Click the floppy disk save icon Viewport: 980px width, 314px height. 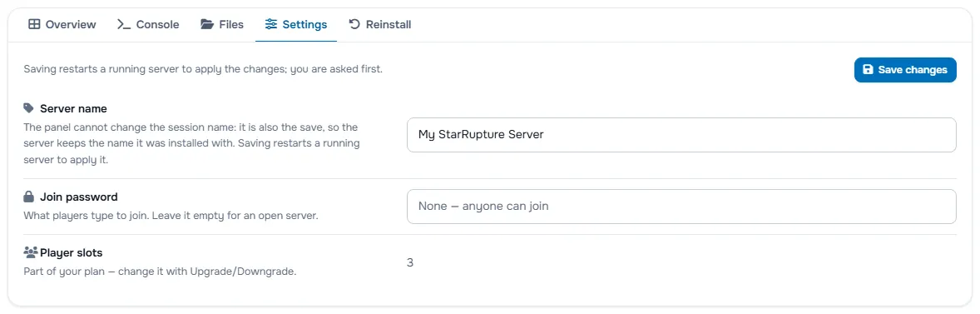point(868,69)
